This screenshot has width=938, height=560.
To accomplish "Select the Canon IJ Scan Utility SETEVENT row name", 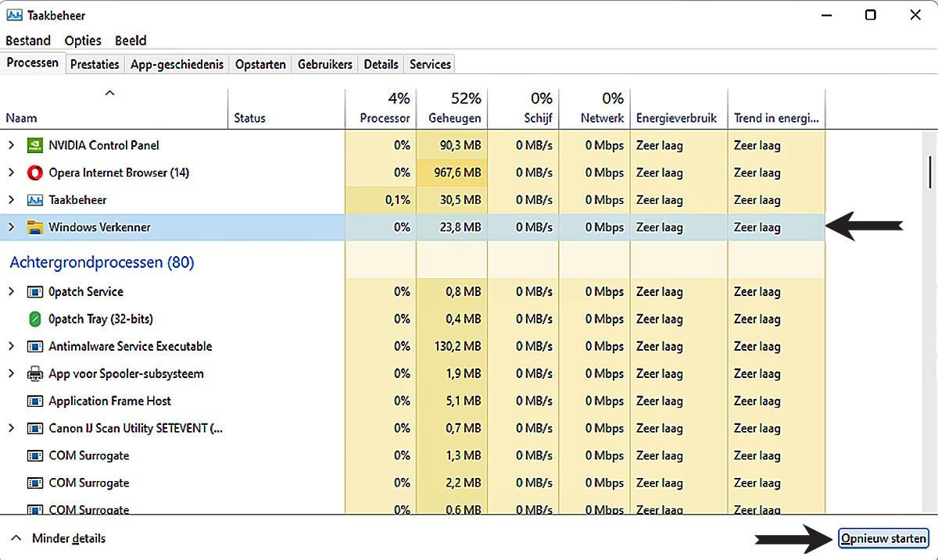I will (x=136, y=429).
